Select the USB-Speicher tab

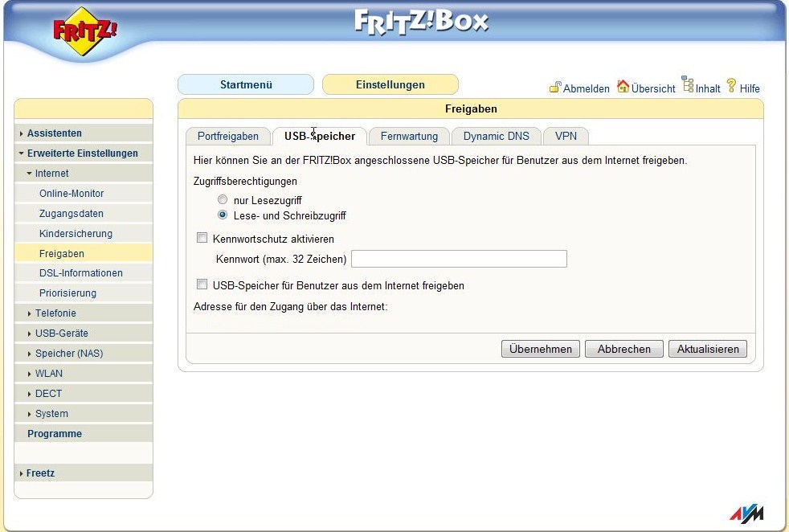320,137
